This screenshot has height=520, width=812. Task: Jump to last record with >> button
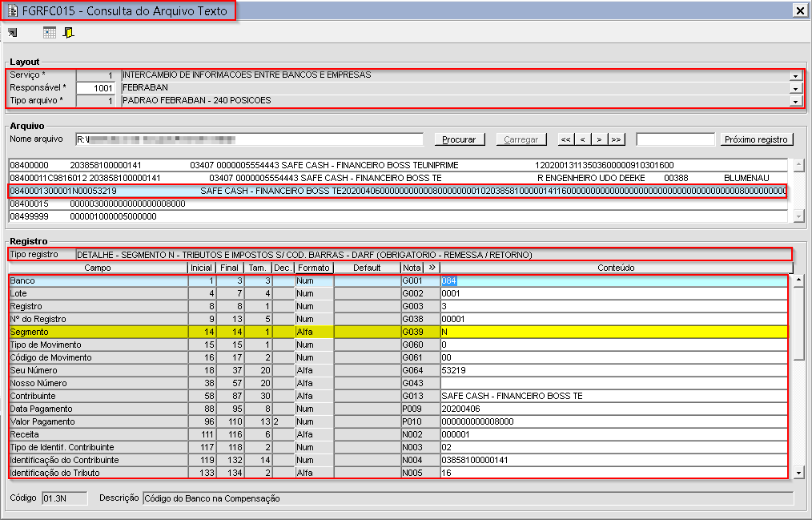pyautogui.click(x=616, y=139)
